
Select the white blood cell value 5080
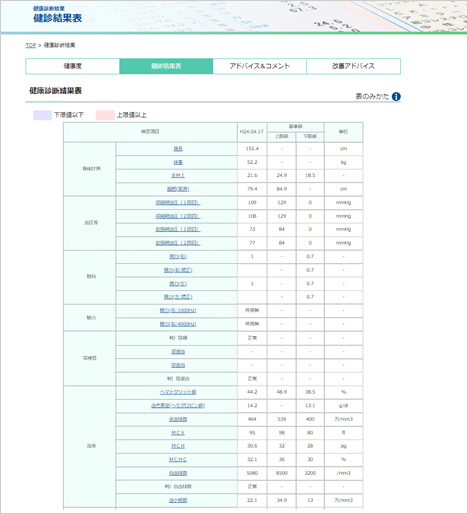click(252, 473)
